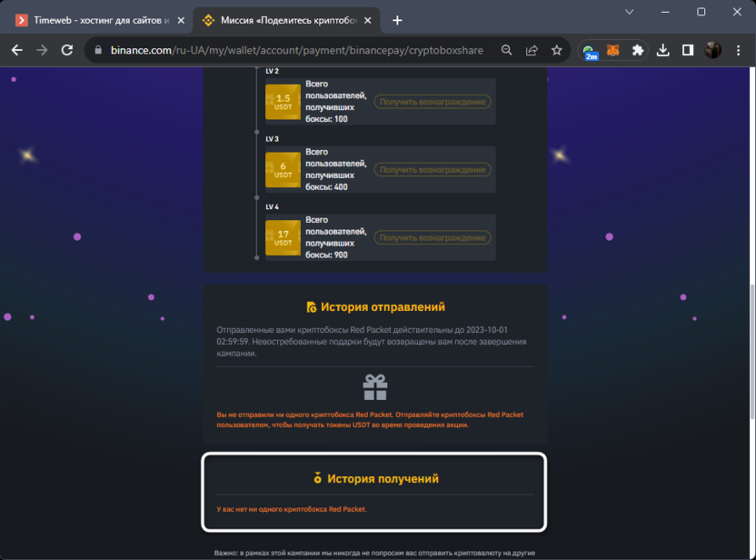Close the Timeweb tab
The height and width of the screenshot is (560, 756).
click(181, 20)
